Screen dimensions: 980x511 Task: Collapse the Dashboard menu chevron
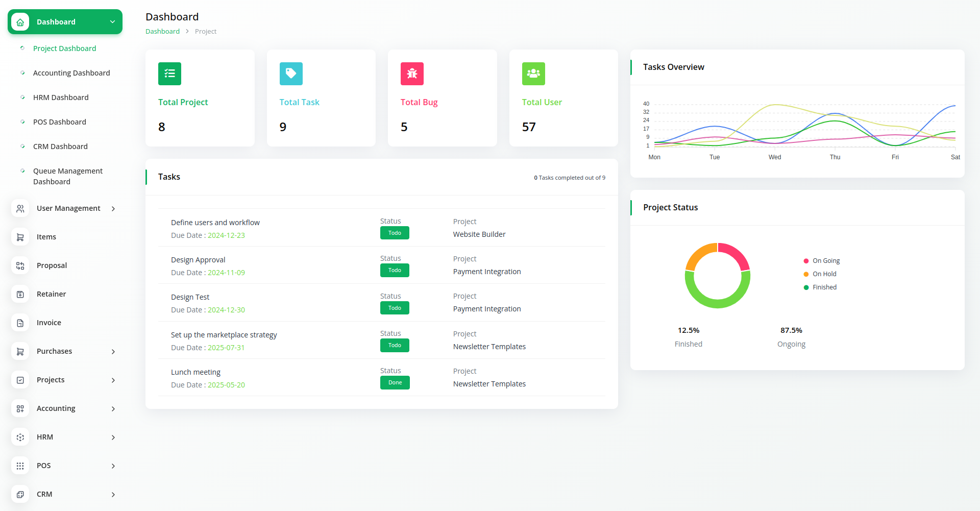coord(112,22)
